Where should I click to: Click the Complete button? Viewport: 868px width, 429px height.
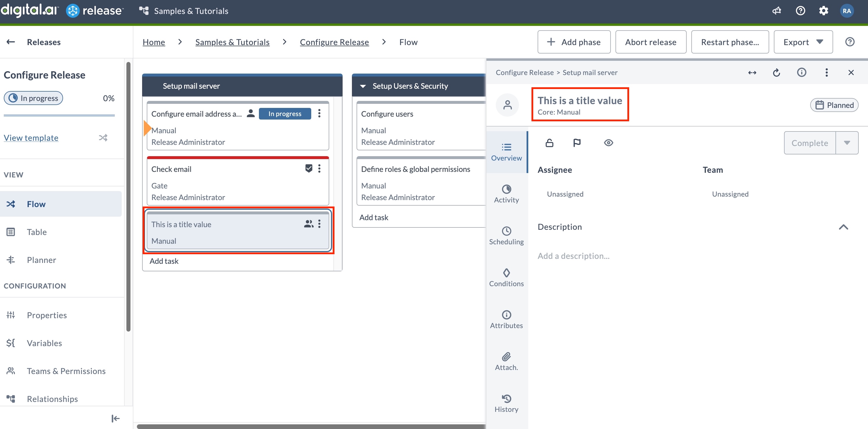click(x=810, y=143)
